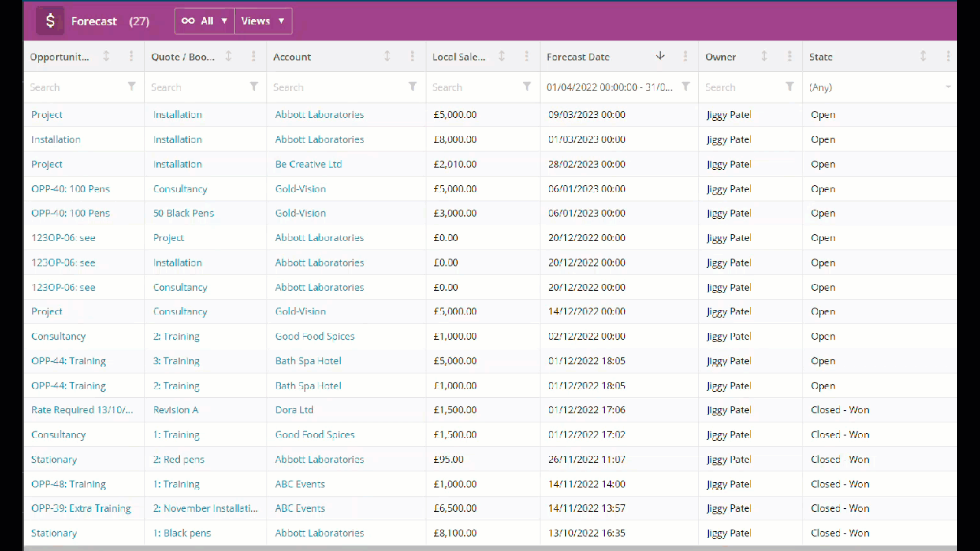The image size is (980, 551).
Task: Open the Abbott Laboratories account link
Action: coord(318,114)
